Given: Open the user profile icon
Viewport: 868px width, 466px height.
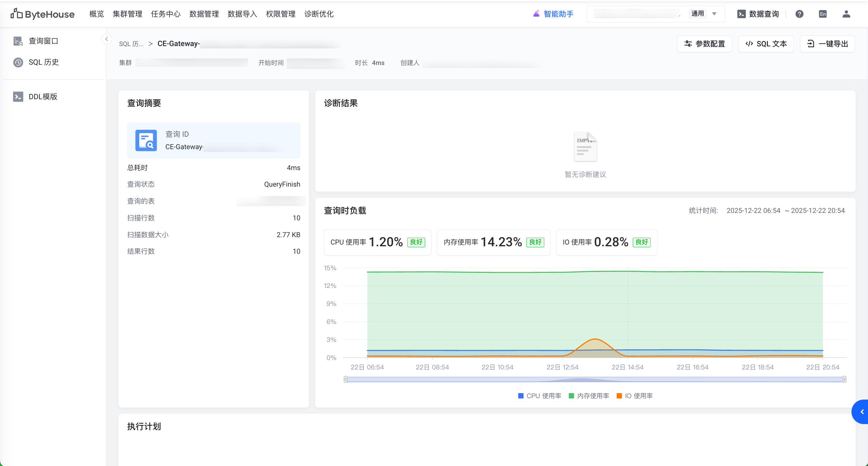Looking at the screenshot, I should [x=846, y=14].
